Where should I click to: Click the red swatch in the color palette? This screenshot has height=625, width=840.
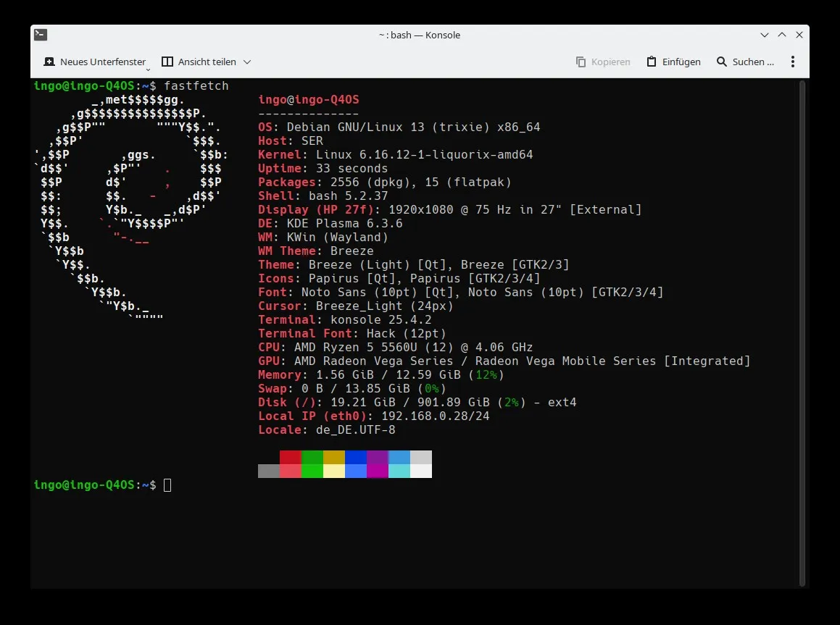(290, 457)
